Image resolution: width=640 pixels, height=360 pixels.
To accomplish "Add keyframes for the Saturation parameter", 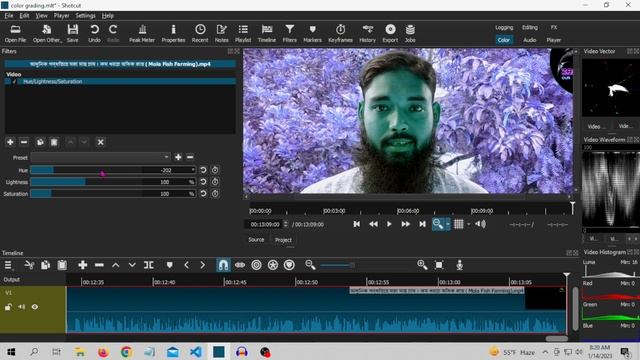I will click(215, 193).
